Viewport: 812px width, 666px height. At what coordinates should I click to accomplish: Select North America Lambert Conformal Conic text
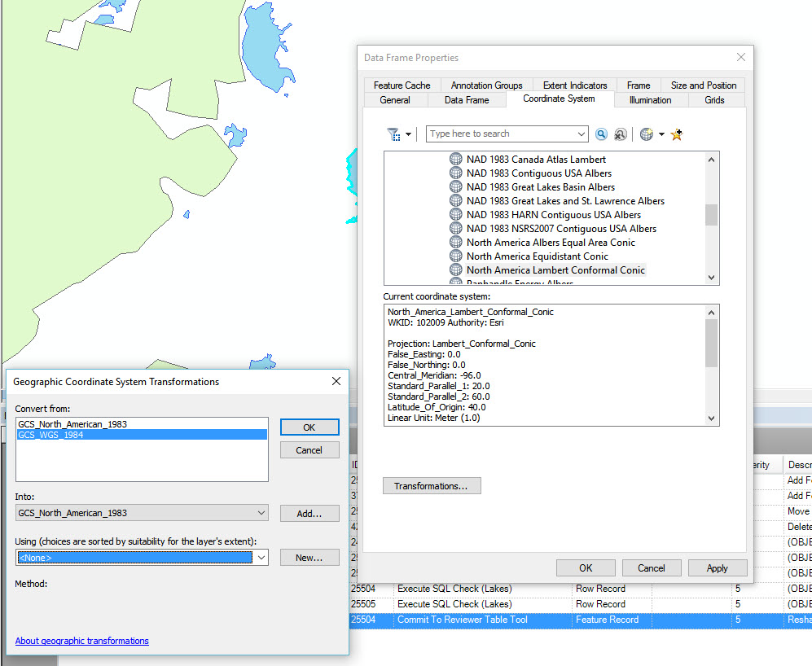(555, 270)
